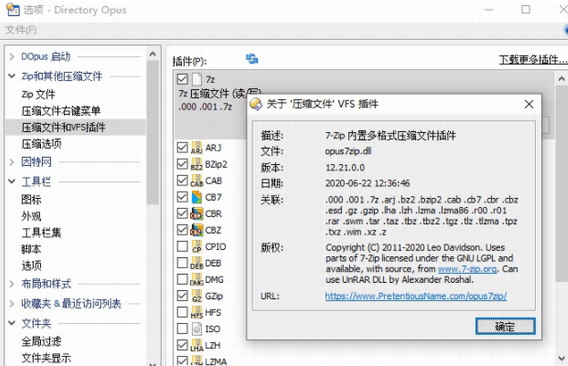Image resolution: width=568 pixels, height=366 pixels.
Task: Collapse the 工具栏 section
Action: pos(12,181)
